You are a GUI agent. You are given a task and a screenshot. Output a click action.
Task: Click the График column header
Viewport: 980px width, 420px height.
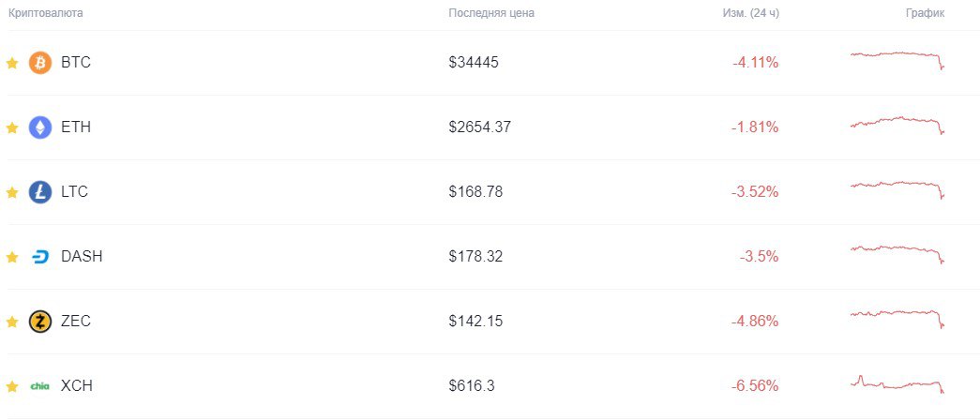pyautogui.click(x=925, y=13)
